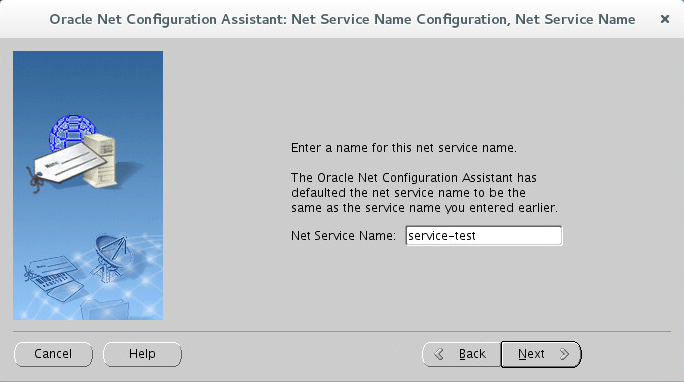684x382 pixels.
Task: Click the window title text
Action: tap(342, 19)
